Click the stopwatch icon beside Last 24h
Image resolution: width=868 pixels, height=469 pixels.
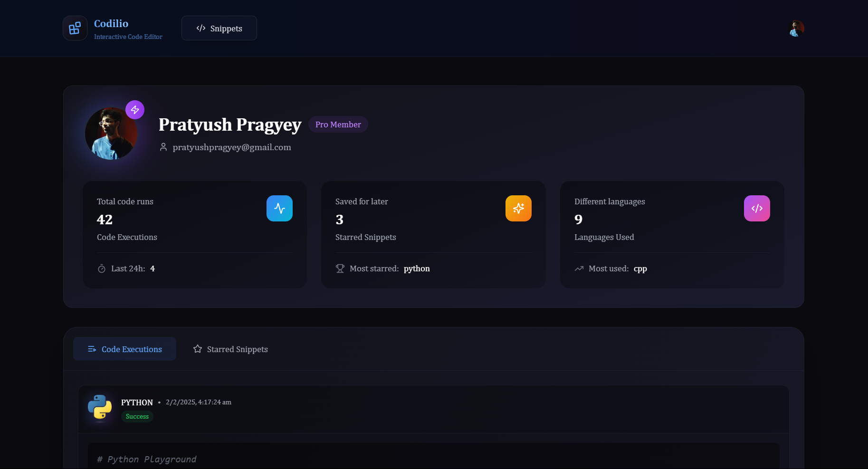tap(101, 268)
